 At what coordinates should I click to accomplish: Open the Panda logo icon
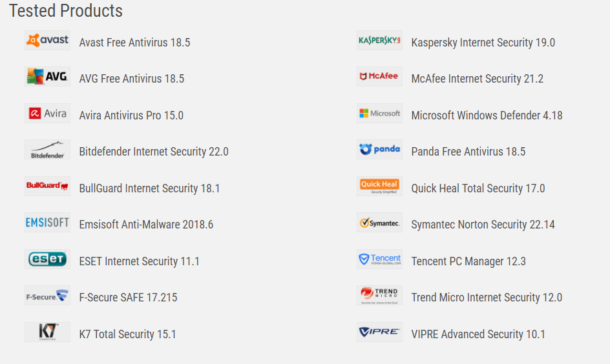coord(379,150)
